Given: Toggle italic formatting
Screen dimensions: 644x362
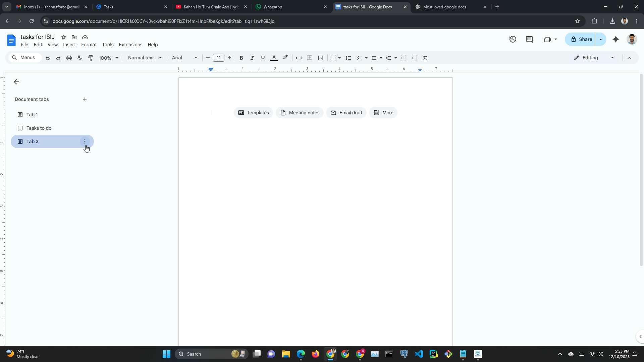Looking at the screenshot, I should (x=252, y=58).
